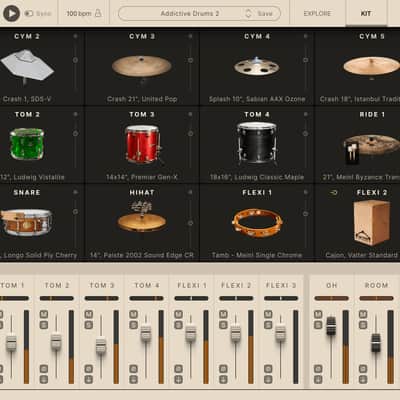The height and width of the screenshot is (400, 400).
Task: Click the OH channel volume fader
Action: tap(331, 326)
